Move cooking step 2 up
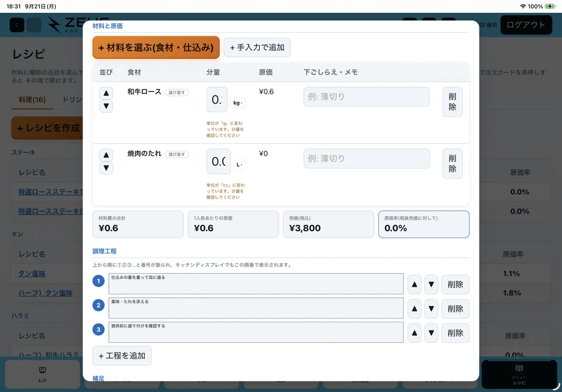The height and width of the screenshot is (392, 562). pos(414,308)
